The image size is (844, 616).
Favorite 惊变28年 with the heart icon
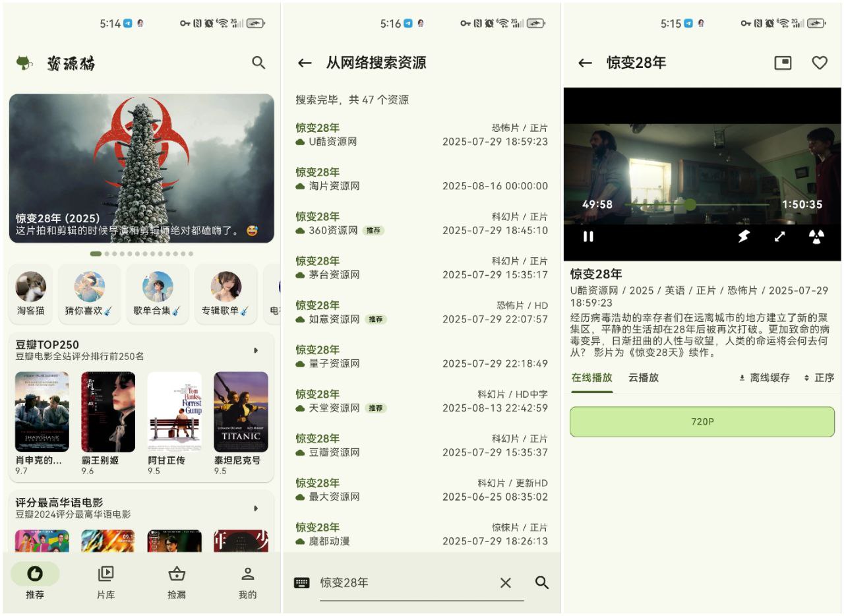pyautogui.click(x=819, y=63)
